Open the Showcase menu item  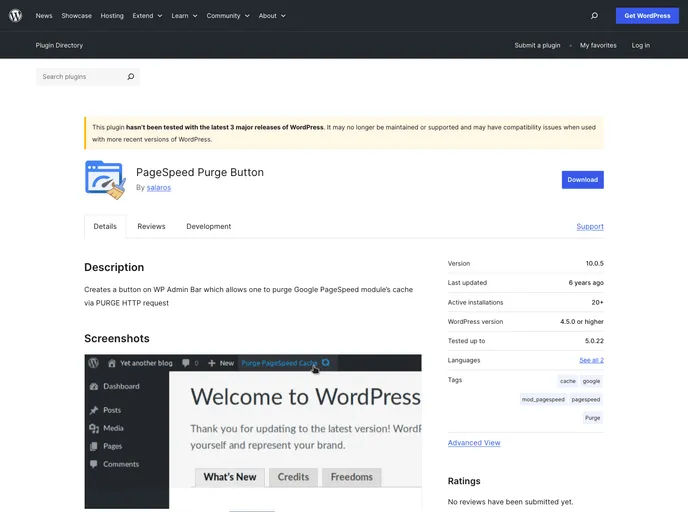pyautogui.click(x=76, y=16)
